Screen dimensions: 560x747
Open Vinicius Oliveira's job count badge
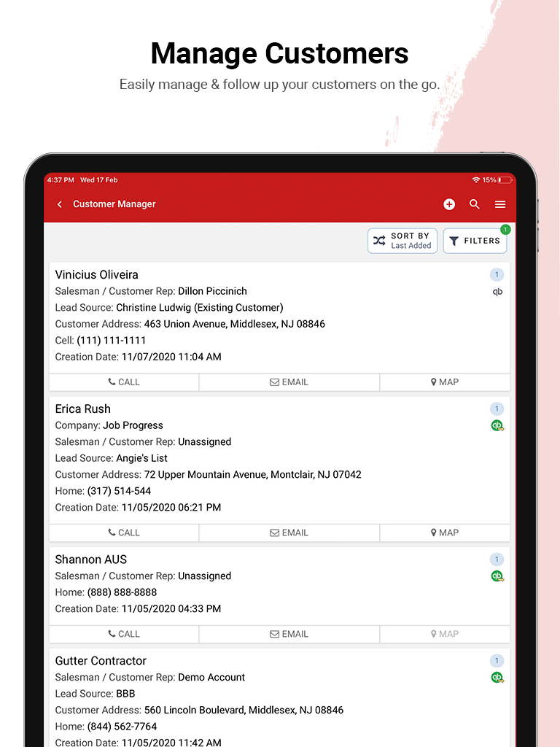pyautogui.click(x=497, y=275)
